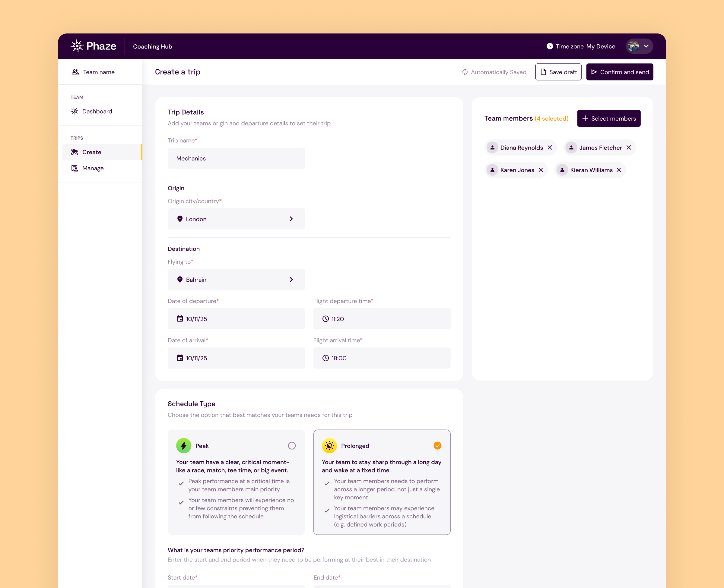Click the flight arrival time clock icon
Screen dimensions: 724x588
325,358
